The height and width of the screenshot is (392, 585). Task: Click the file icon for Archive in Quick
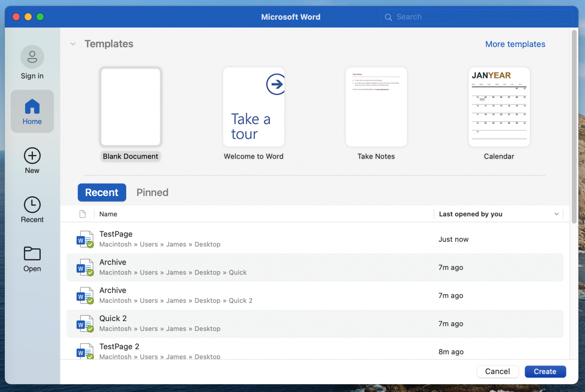pyautogui.click(x=85, y=267)
